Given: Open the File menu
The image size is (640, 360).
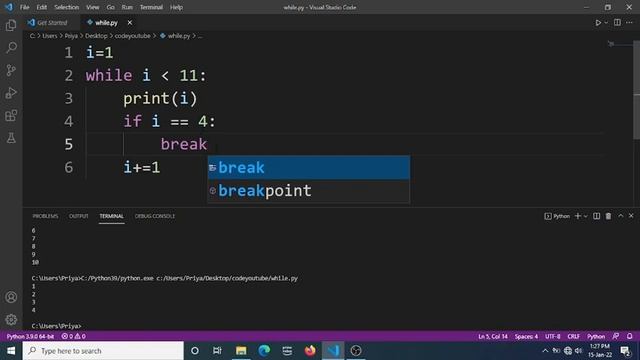Looking at the screenshot, I should [x=24, y=7].
